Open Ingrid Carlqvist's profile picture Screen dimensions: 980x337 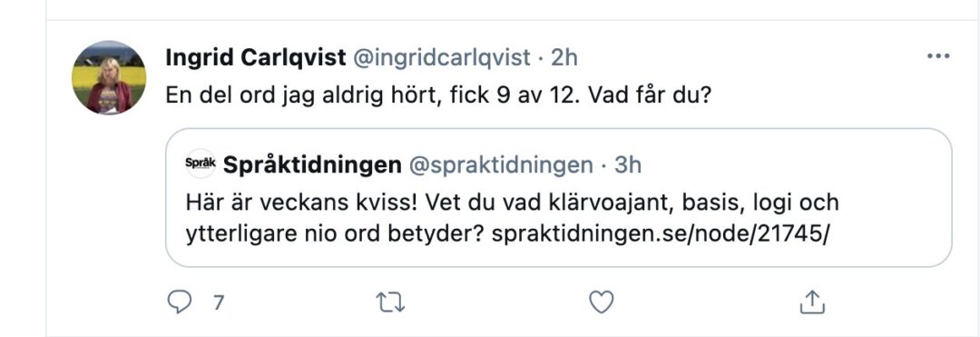tap(110, 77)
